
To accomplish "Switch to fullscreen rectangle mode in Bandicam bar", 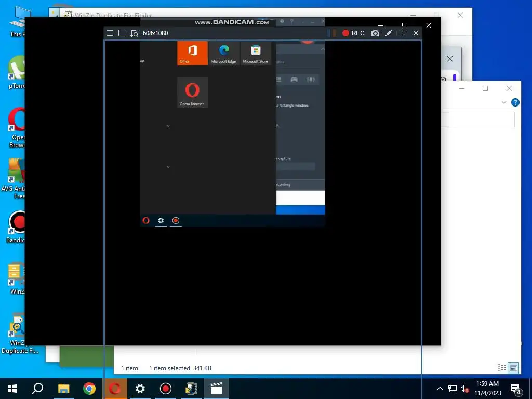I will 122,33.
